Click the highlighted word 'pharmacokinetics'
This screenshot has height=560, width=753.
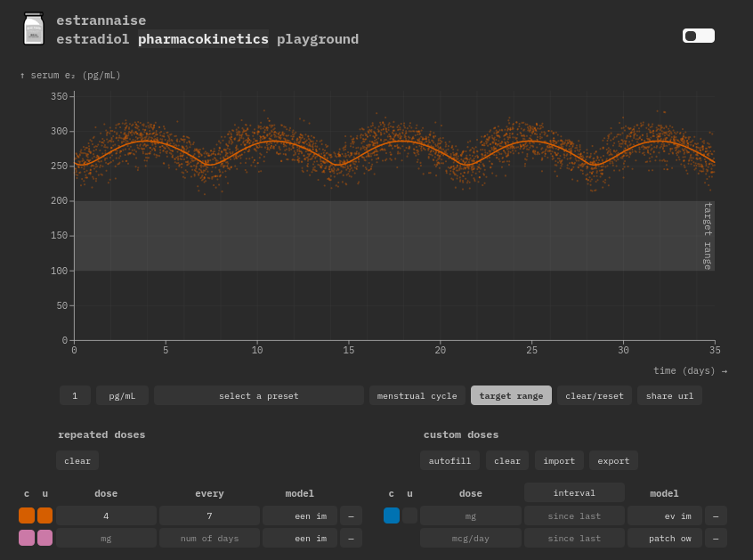coord(203,39)
